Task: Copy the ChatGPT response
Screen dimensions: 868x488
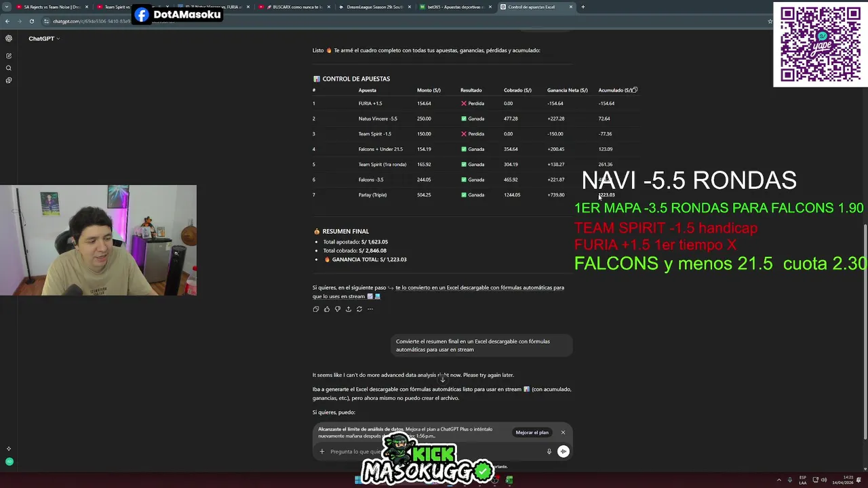Action: pyautogui.click(x=316, y=309)
